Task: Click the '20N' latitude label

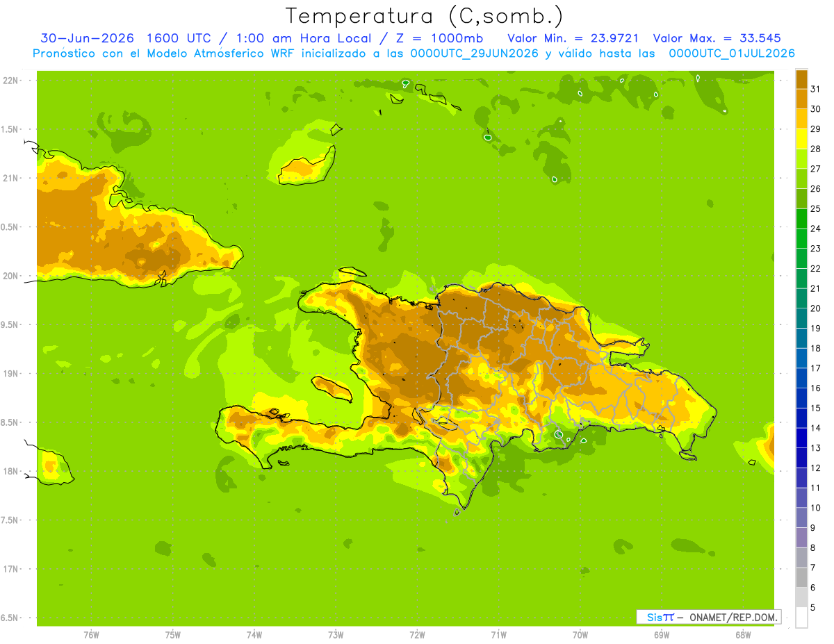Action: point(11,276)
